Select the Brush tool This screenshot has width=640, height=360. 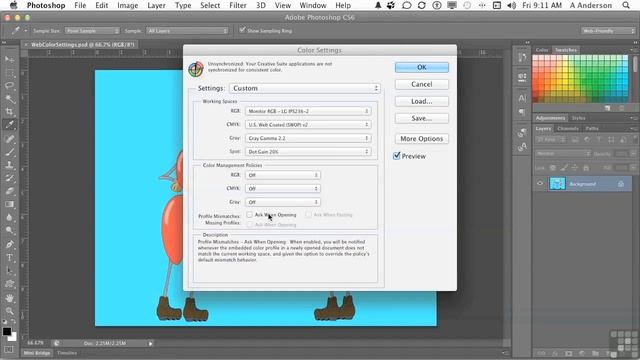pos(9,152)
